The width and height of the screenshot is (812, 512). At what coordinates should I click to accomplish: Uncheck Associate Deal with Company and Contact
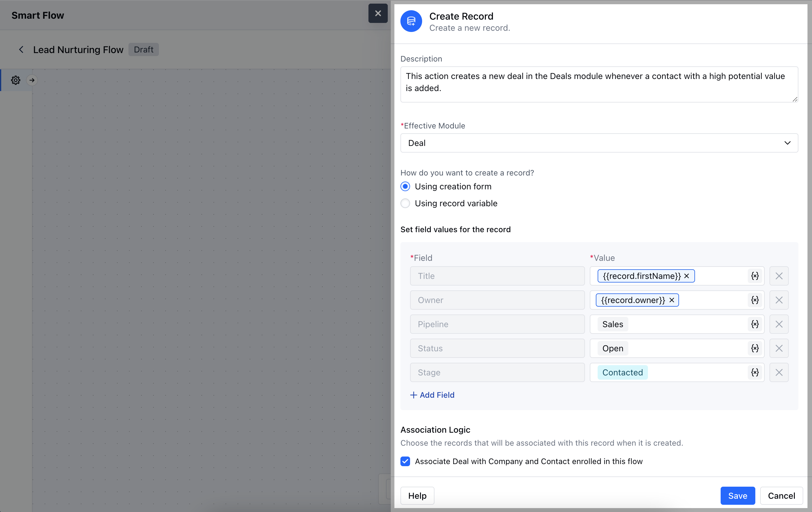coord(405,461)
